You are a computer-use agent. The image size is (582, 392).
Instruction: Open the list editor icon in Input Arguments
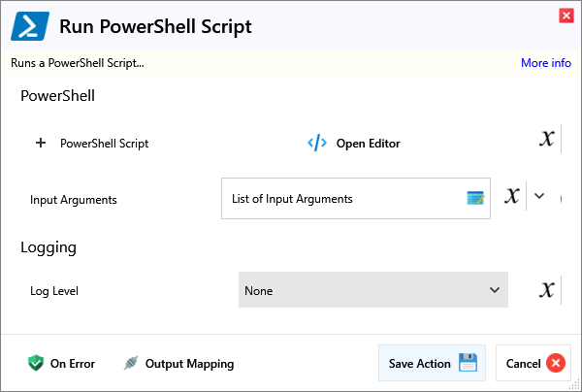coord(475,198)
